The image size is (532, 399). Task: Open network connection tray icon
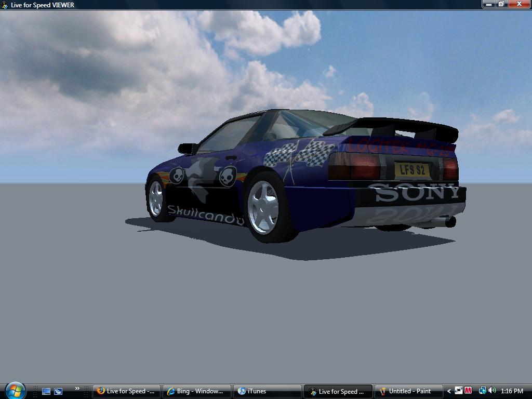[x=483, y=391]
